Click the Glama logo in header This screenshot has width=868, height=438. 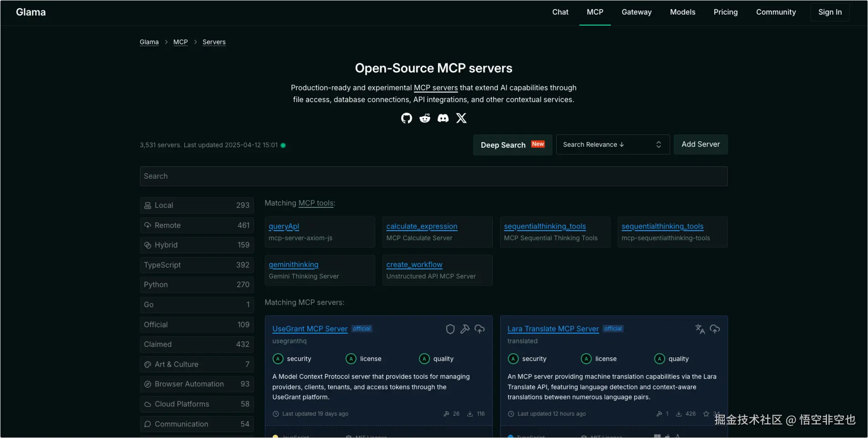click(31, 12)
